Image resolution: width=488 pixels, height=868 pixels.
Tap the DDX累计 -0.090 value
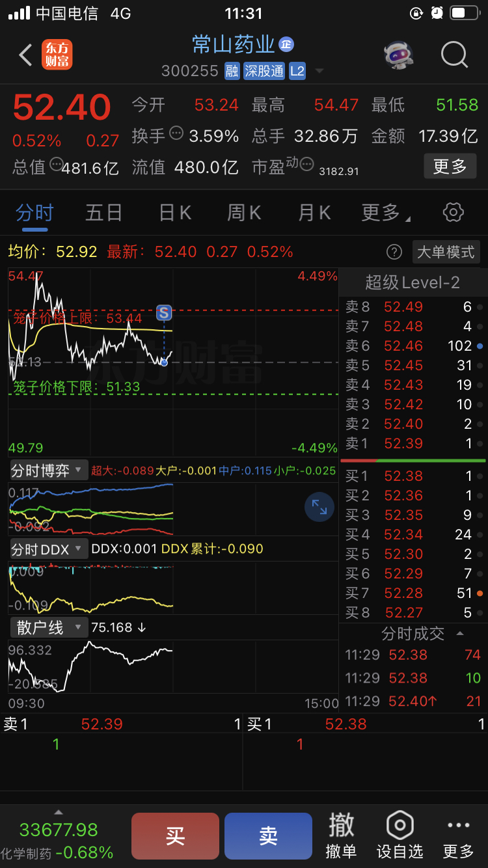[212, 549]
